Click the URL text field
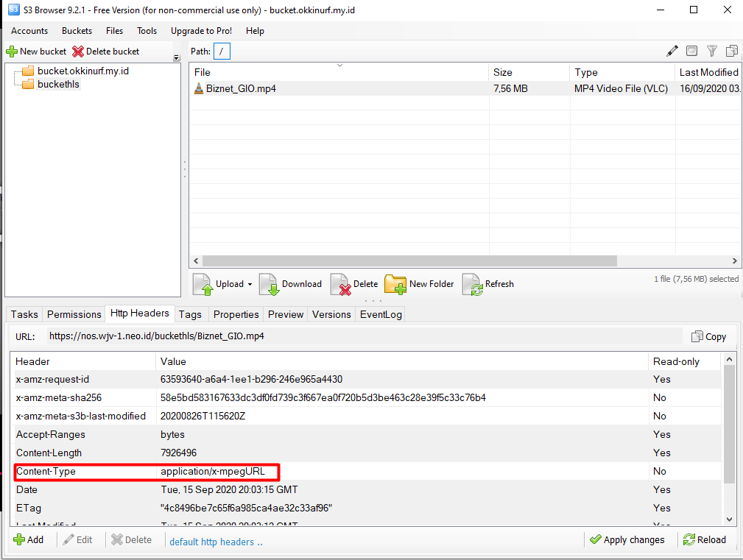 [x=364, y=336]
